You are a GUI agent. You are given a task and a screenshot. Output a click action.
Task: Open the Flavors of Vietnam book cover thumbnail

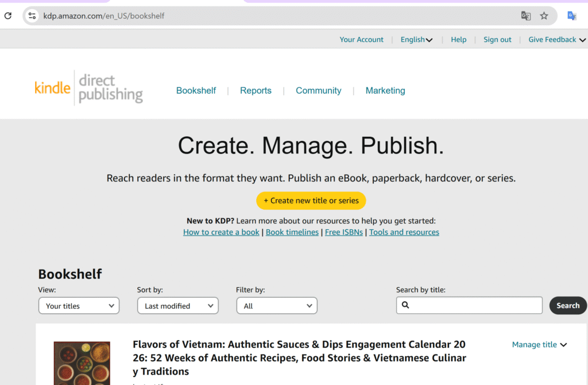pos(82,363)
